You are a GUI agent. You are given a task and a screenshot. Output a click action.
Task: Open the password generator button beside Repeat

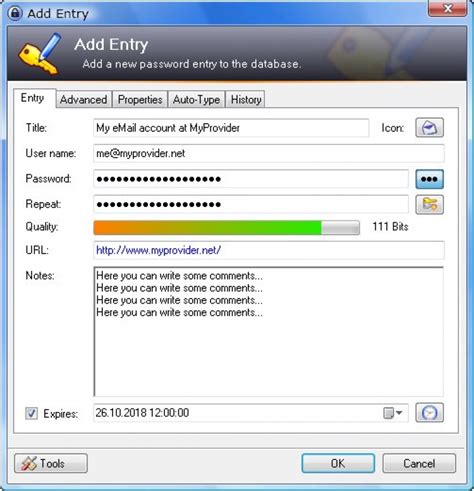tap(429, 204)
